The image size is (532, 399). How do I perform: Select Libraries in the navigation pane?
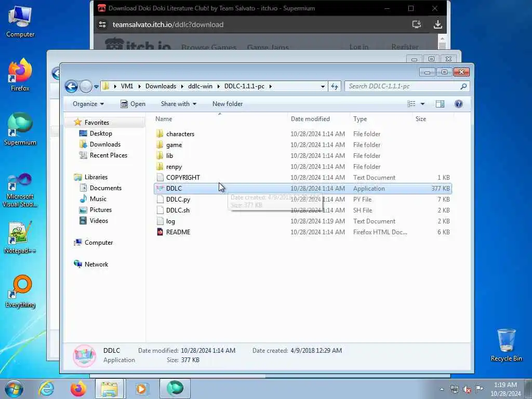(96, 177)
